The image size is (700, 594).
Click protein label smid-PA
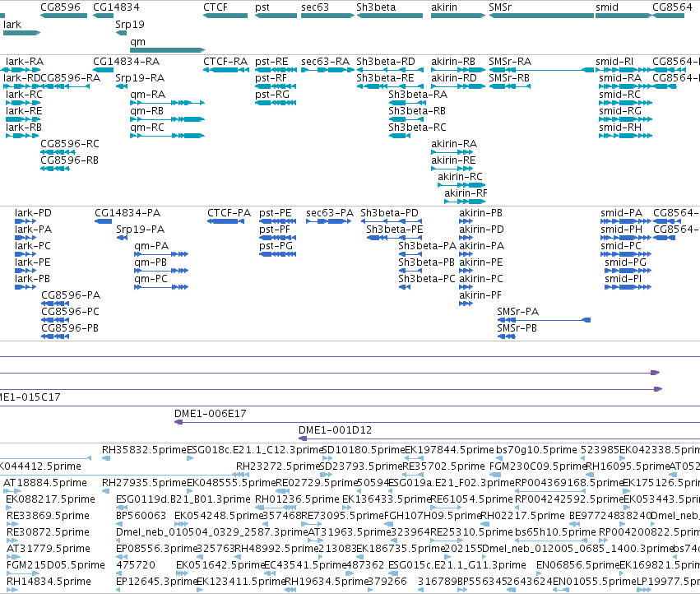[621, 213]
